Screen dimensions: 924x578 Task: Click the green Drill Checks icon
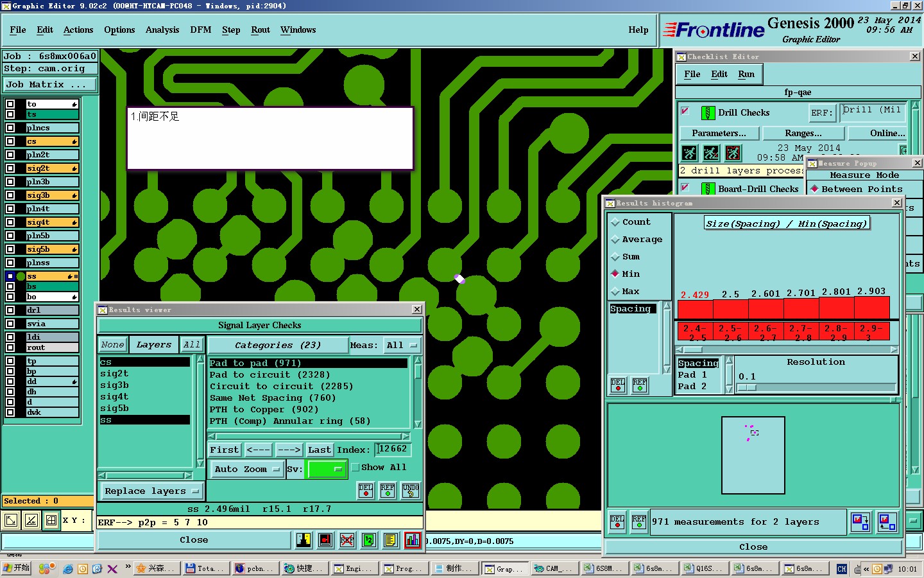708,113
